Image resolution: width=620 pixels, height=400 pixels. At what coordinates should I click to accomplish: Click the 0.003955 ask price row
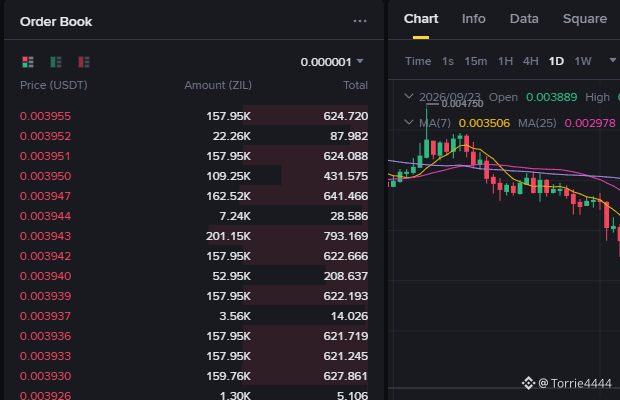[x=194, y=116]
